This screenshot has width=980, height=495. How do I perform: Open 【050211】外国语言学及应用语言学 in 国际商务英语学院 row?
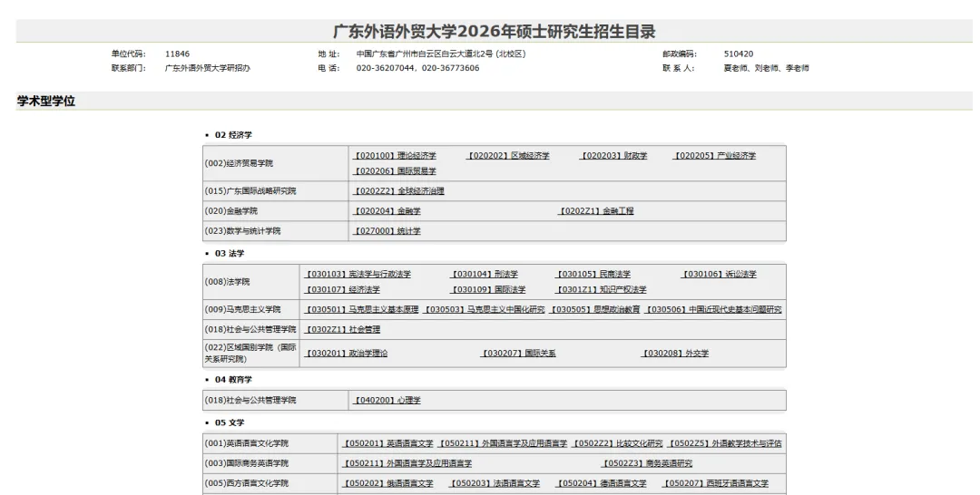[407, 464]
